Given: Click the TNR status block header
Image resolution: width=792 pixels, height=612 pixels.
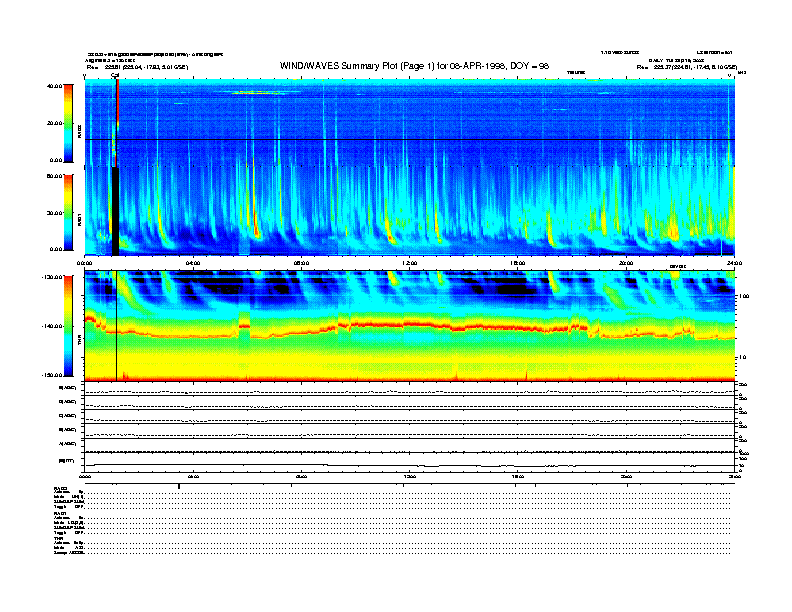Looking at the screenshot, I should (x=58, y=538).
